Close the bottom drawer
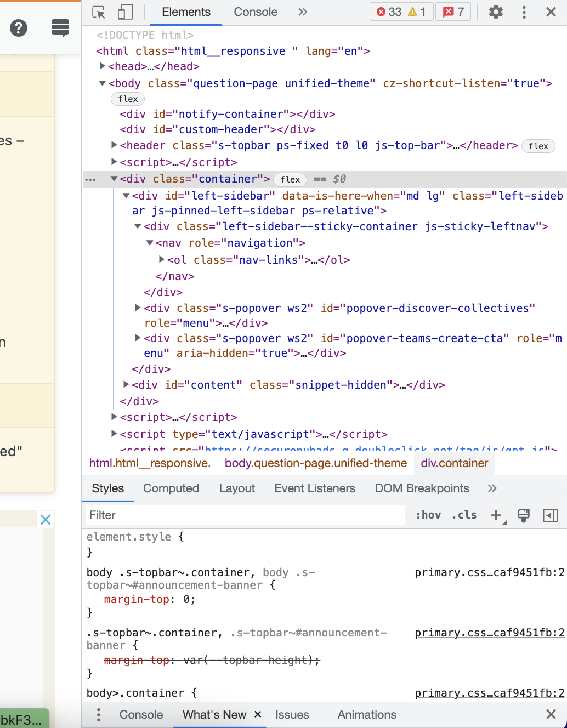This screenshot has width=567, height=728. coord(551,714)
